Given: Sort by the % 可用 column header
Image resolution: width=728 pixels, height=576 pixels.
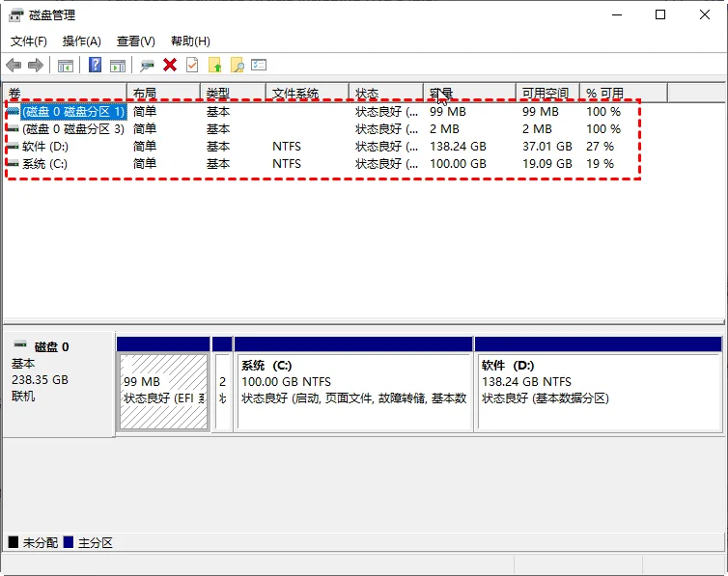Looking at the screenshot, I should (x=624, y=94).
